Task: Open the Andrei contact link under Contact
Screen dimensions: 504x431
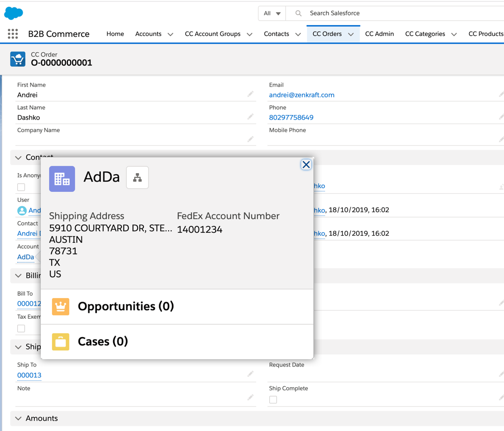Action: [29, 234]
